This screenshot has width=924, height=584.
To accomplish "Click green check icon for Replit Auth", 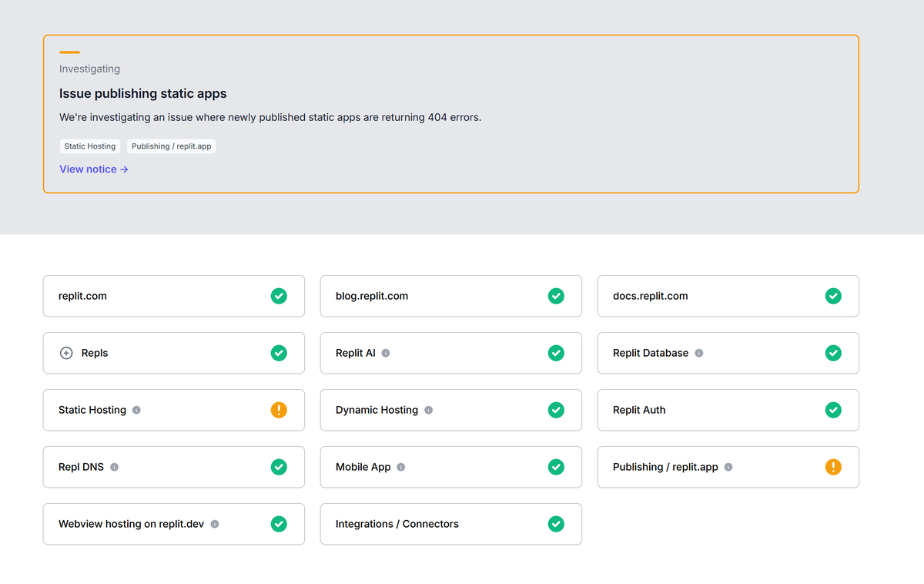I will tap(833, 410).
